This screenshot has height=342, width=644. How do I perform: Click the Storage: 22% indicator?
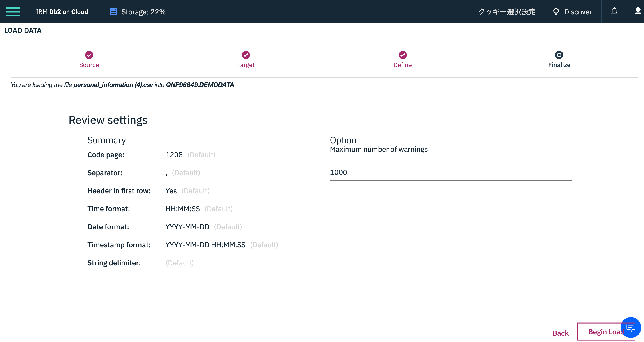click(x=143, y=12)
